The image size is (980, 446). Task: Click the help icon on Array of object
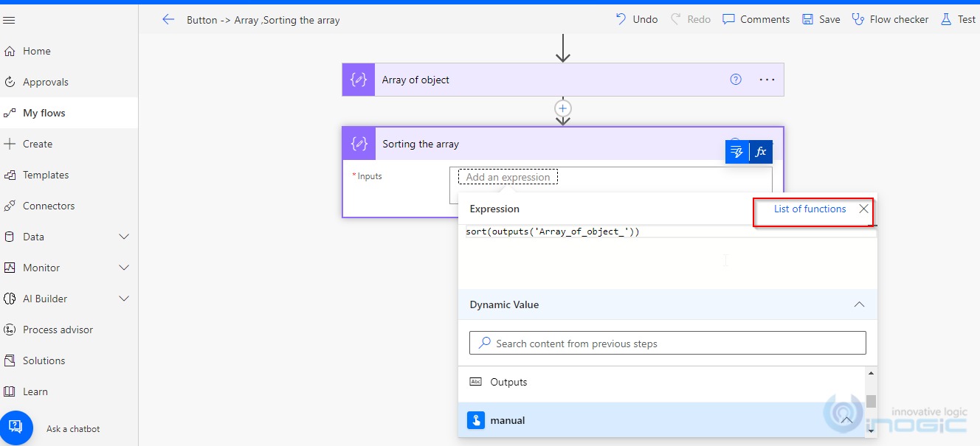pyautogui.click(x=735, y=79)
